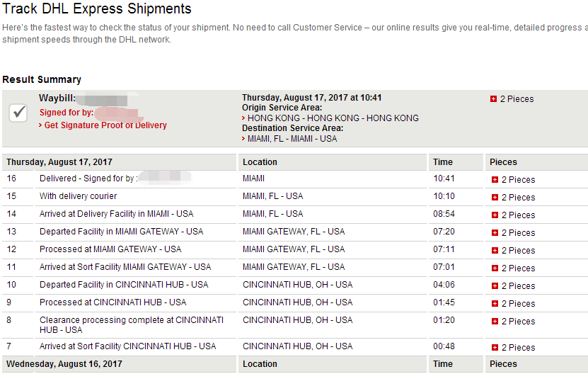The height and width of the screenshot is (374, 588).
Task: Expand pieces icon for Processed at CINCINNATI HUB row
Action: 495,303
